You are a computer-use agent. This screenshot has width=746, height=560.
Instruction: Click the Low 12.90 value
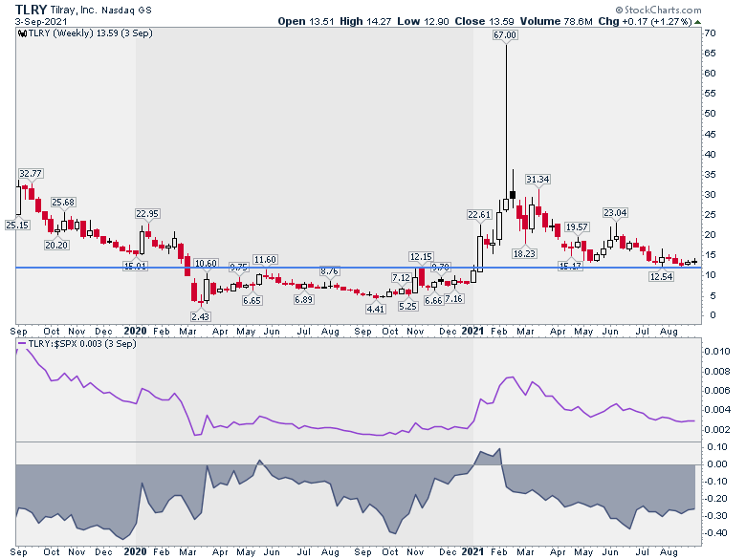(x=423, y=21)
